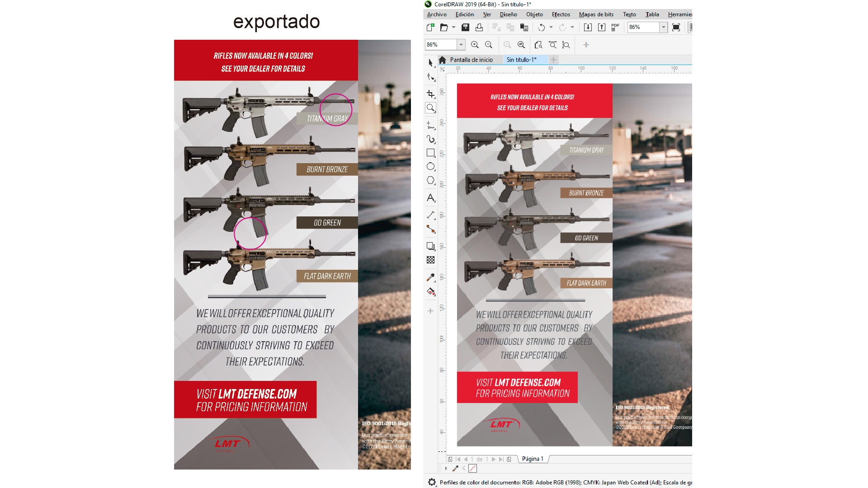Screen dimensions: 868x488
Task: Open the Texto menu
Action: (x=629, y=14)
